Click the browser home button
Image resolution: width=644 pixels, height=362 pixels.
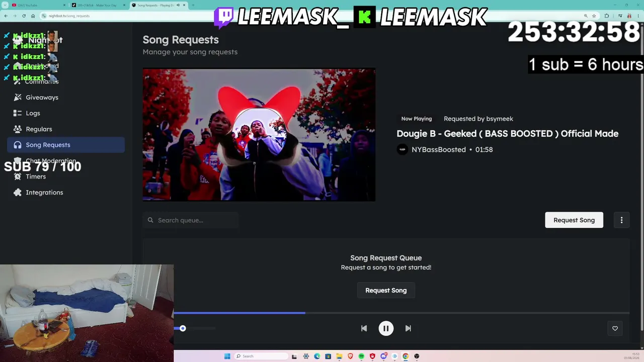tap(33, 16)
